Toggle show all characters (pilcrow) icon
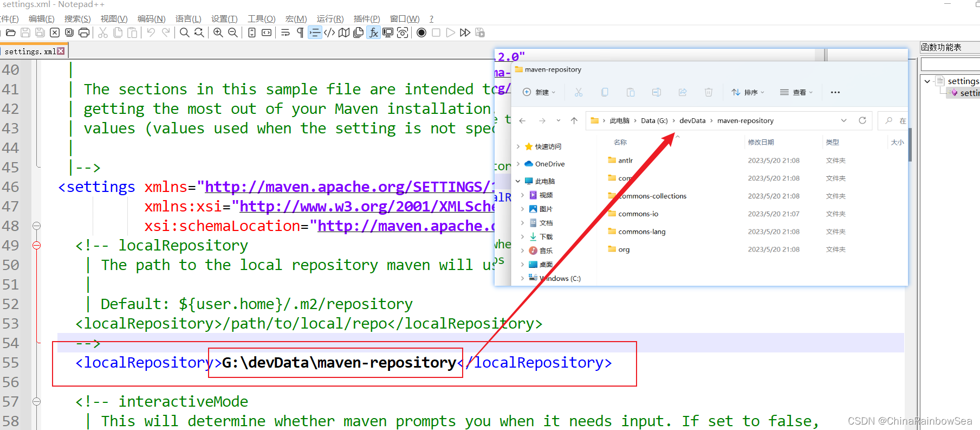Image resolution: width=980 pixels, height=430 pixels. pyautogui.click(x=300, y=33)
